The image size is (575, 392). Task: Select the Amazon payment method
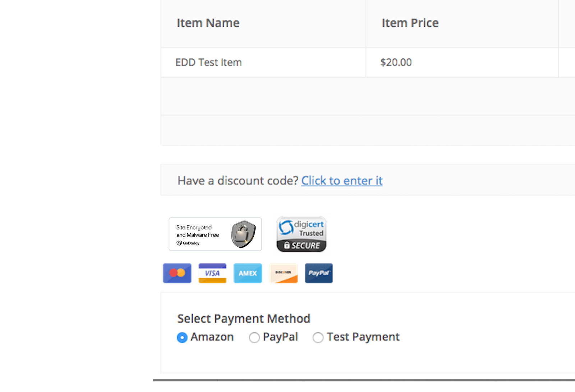coord(182,337)
